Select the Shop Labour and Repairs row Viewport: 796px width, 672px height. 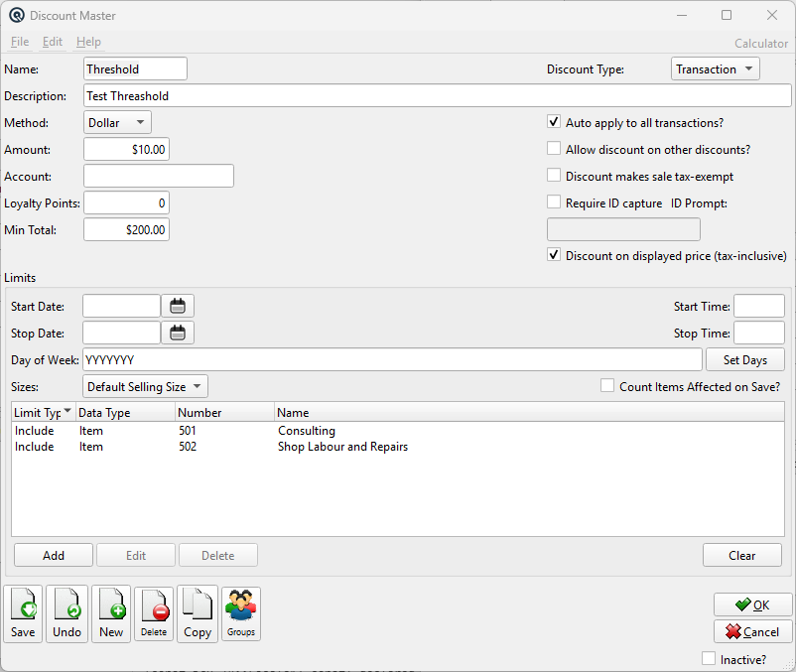tap(397, 447)
